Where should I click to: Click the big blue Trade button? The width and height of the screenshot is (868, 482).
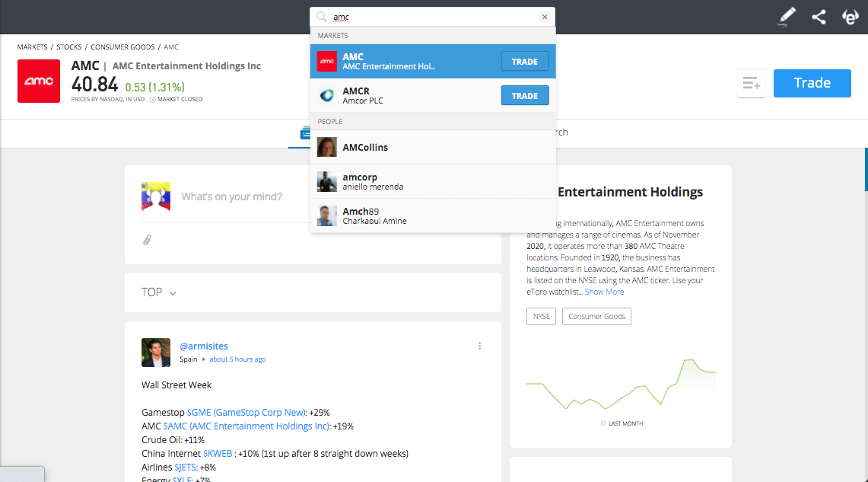pyautogui.click(x=812, y=83)
